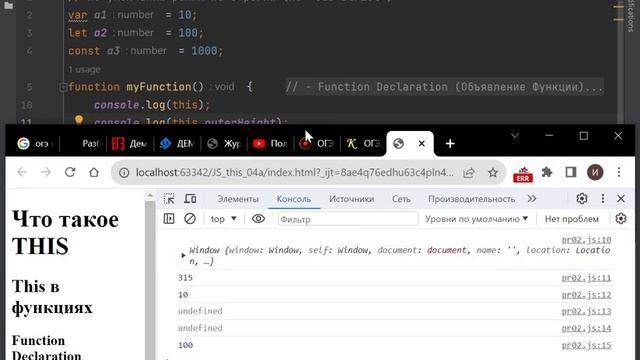Expand myFunction code fold in editor
640x360 pixels.
coord(63,87)
